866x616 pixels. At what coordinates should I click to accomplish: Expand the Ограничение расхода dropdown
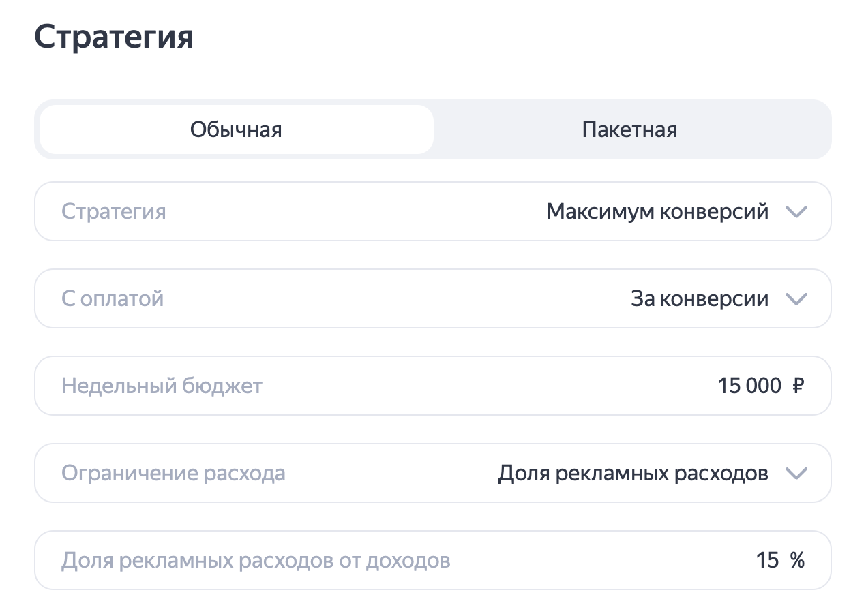click(432, 473)
